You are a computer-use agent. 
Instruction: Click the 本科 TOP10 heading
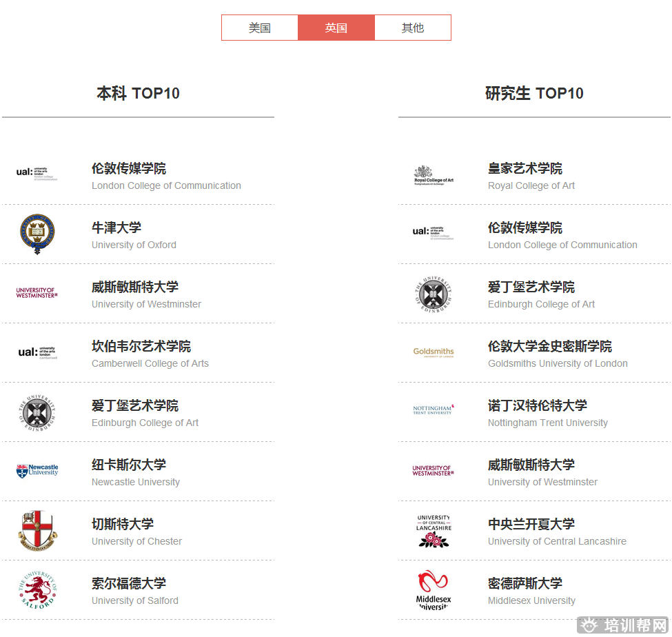tap(138, 93)
